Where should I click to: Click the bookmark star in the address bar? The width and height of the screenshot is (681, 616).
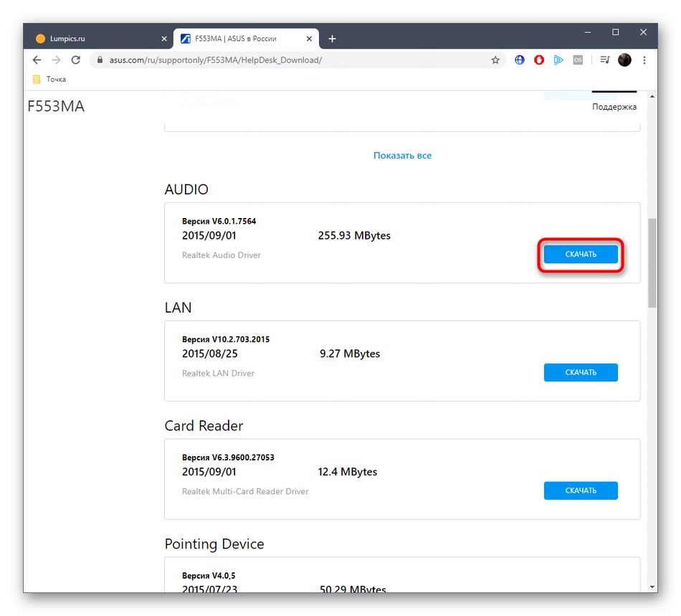pyautogui.click(x=495, y=60)
